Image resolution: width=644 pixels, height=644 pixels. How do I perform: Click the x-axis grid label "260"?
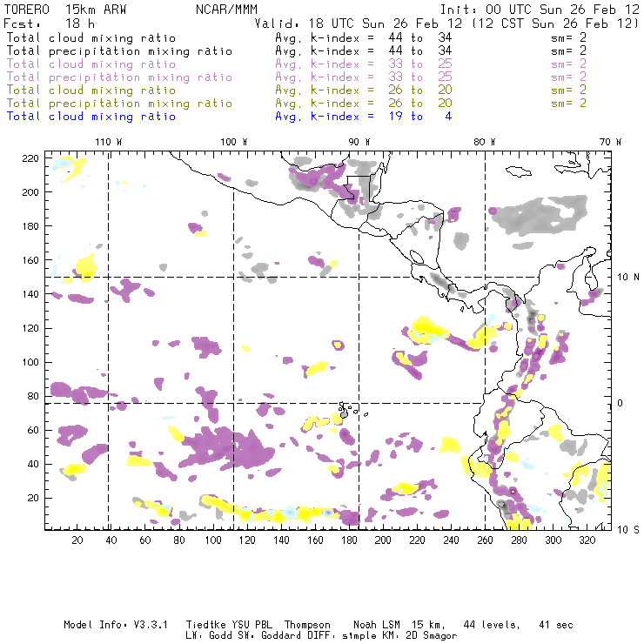coord(485,540)
